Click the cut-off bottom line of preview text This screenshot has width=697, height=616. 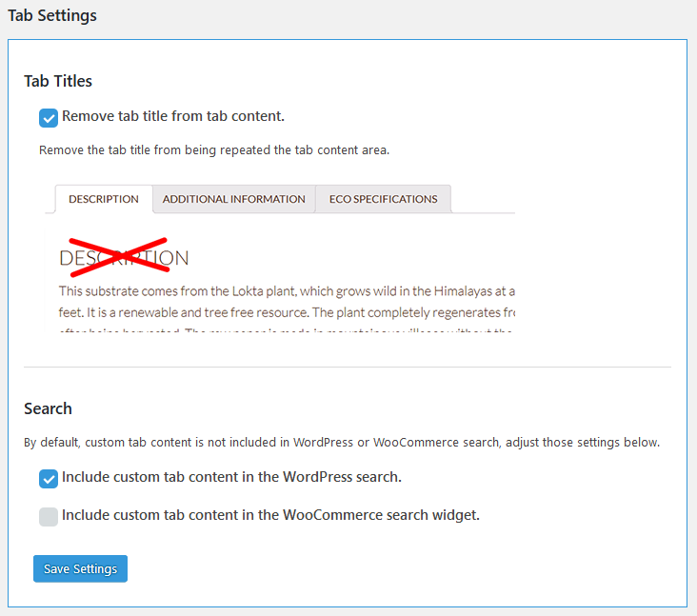(286, 330)
